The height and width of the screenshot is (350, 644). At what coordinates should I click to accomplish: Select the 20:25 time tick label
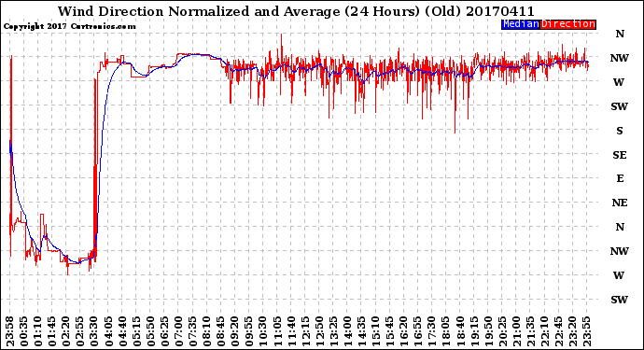click(x=501, y=331)
